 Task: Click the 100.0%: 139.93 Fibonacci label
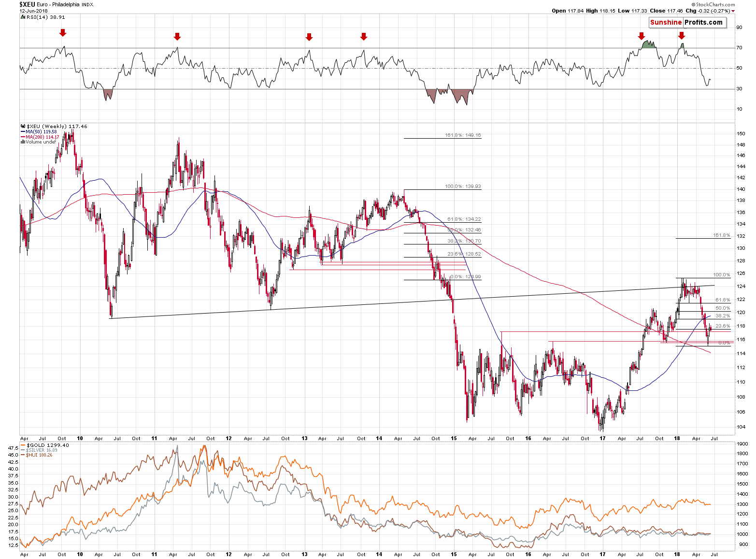tap(463, 186)
